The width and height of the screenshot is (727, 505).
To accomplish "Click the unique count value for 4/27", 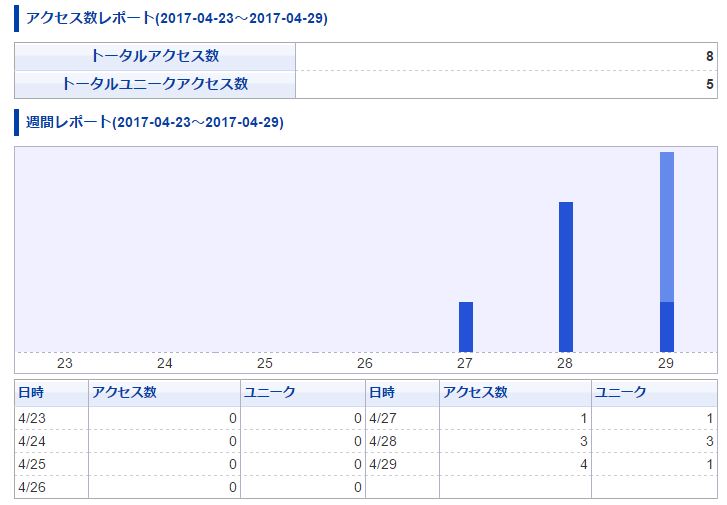I will (x=709, y=418).
